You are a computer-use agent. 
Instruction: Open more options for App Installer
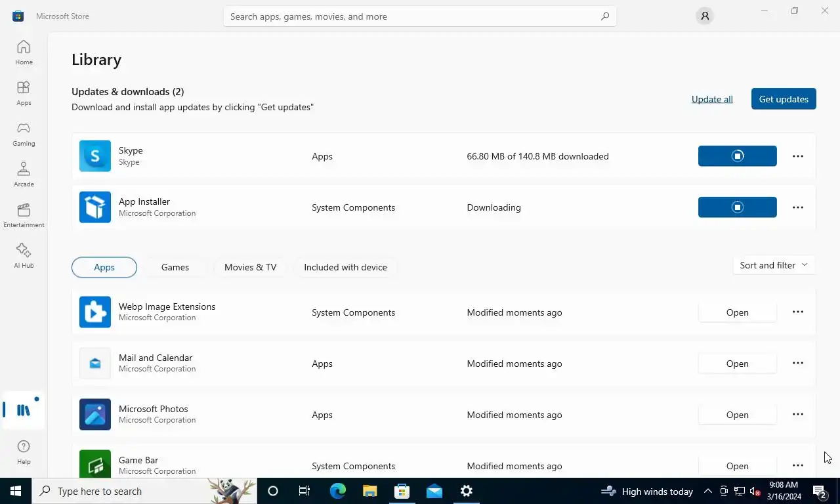tap(798, 207)
